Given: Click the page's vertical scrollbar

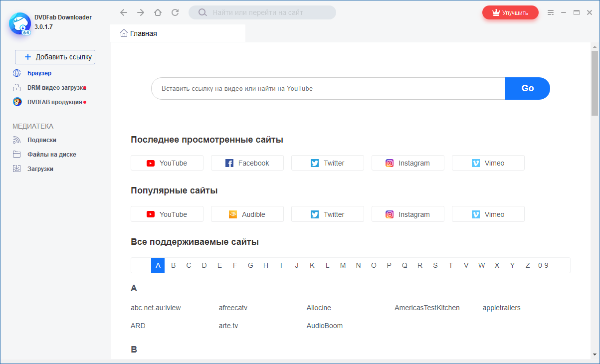Looking at the screenshot, I should click(595, 83).
